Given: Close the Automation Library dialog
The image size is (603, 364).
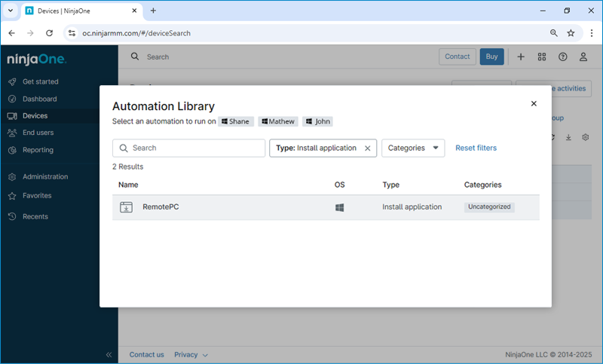Looking at the screenshot, I should [x=534, y=104].
